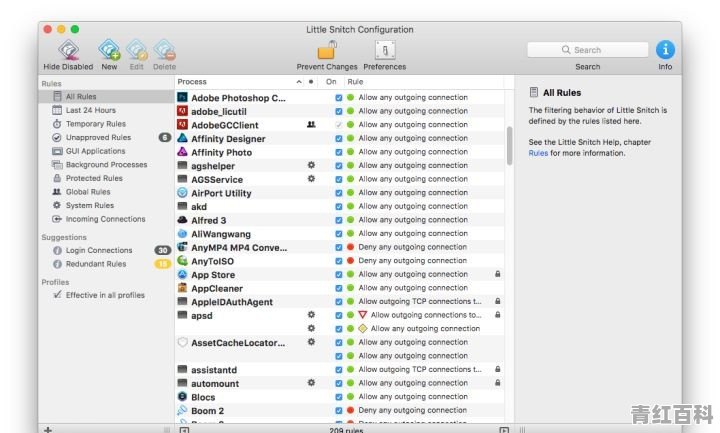Select the assistantd process row
Screen dimensions: 720x433
coord(340,370)
